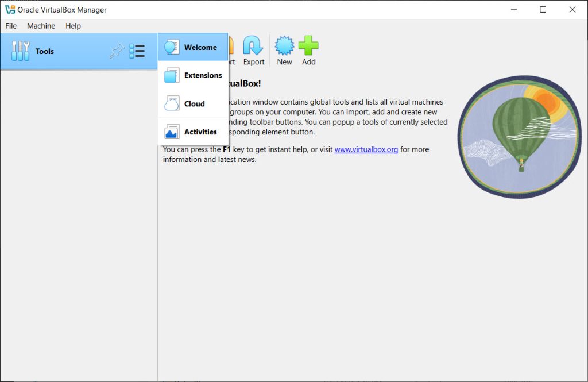This screenshot has height=382, width=588.
Task: Close the VirtualBox Manager window
Action: [x=572, y=9]
